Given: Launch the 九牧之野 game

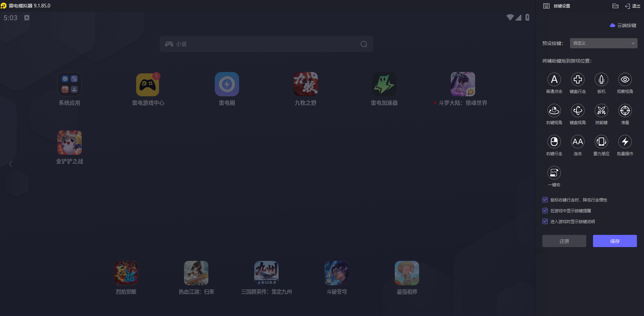Looking at the screenshot, I should point(306,84).
